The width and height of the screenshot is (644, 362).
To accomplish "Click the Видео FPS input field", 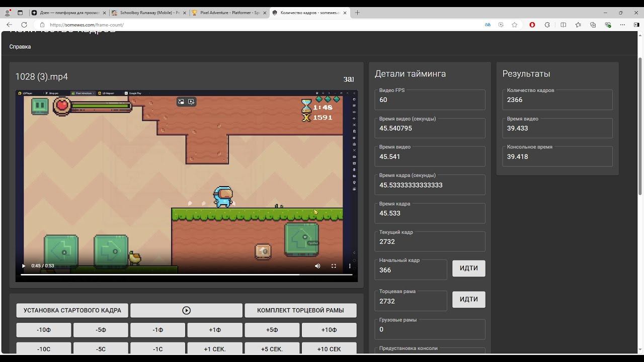I will coord(430,100).
